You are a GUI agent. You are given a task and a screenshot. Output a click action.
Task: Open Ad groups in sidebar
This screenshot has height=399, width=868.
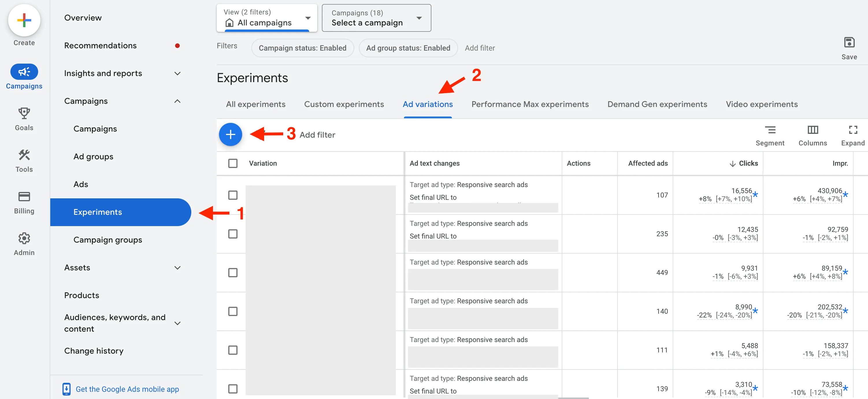(93, 156)
